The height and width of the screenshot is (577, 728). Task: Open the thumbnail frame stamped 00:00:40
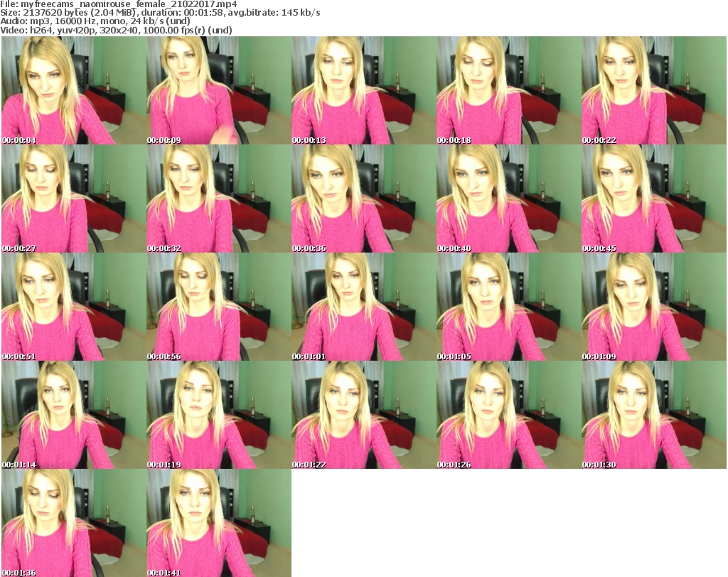click(x=509, y=198)
